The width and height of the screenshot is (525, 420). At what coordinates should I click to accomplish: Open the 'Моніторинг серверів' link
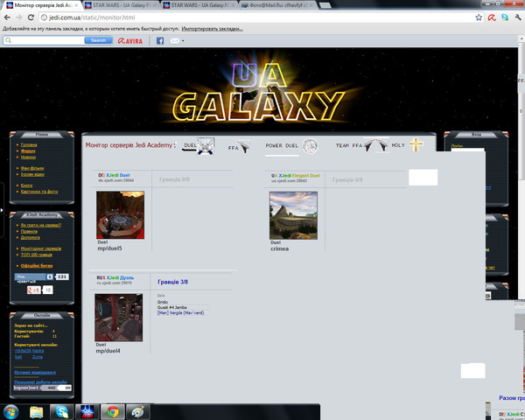click(x=41, y=248)
